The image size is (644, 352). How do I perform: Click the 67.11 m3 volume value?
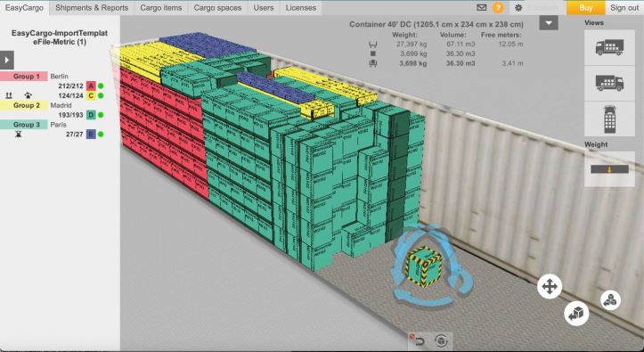[x=461, y=44]
